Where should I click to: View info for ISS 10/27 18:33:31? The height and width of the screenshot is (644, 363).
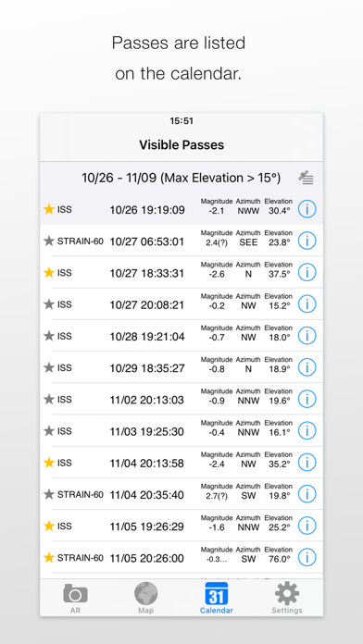307,273
